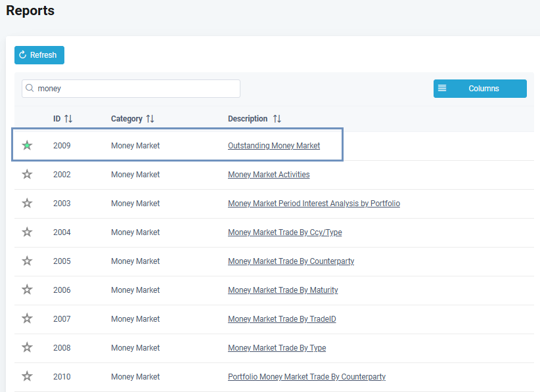540x392 pixels.
Task: Favorite report 2006 using its star
Action: pyautogui.click(x=27, y=290)
